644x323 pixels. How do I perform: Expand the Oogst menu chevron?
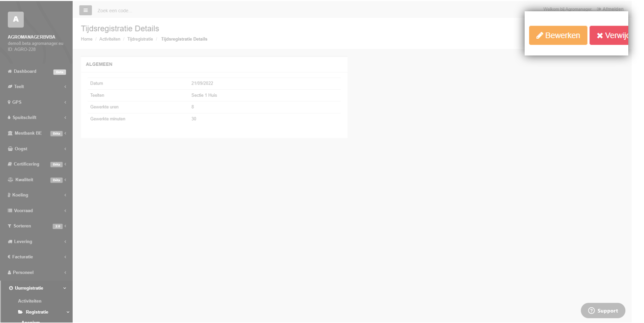(x=65, y=149)
